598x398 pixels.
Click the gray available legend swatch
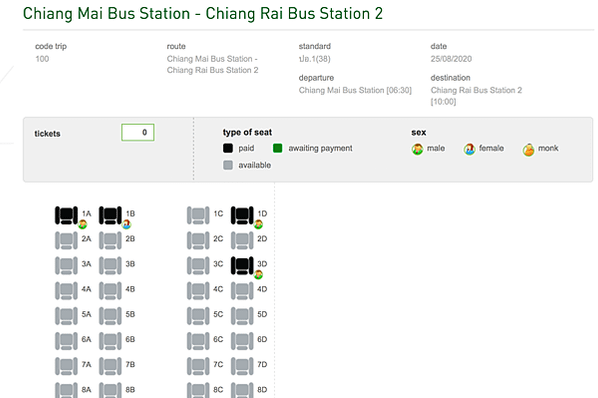coord(228,165)
